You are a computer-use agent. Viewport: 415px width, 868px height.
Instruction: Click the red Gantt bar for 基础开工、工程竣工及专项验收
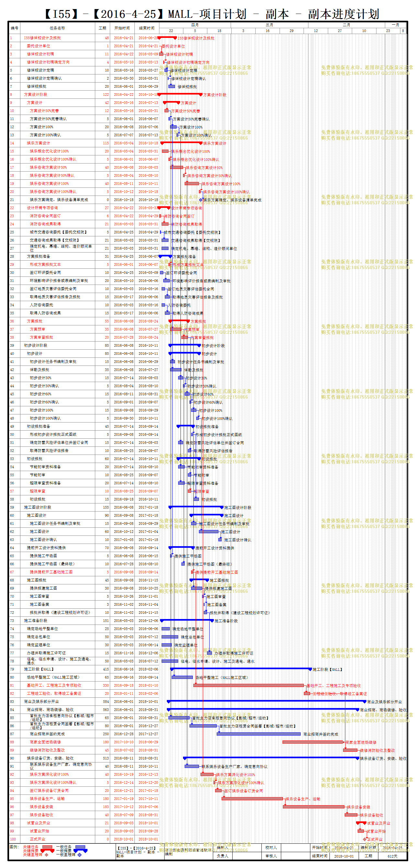[x=249, y=685]
